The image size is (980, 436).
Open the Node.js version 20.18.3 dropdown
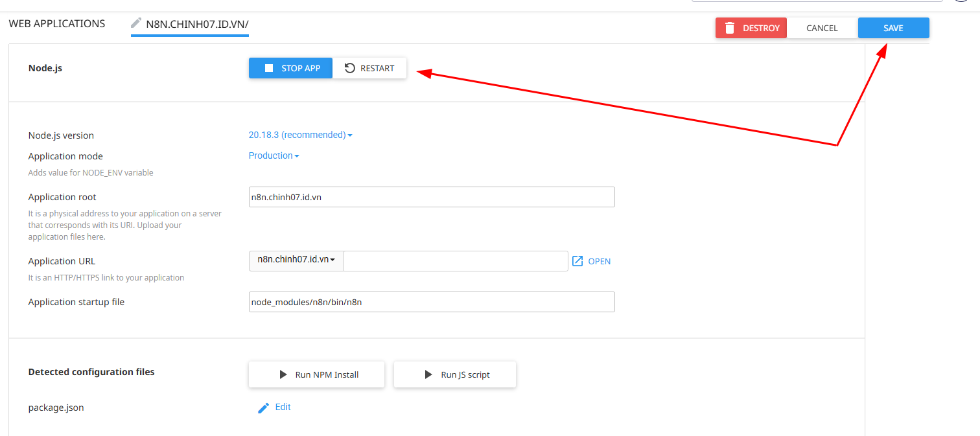301,135
